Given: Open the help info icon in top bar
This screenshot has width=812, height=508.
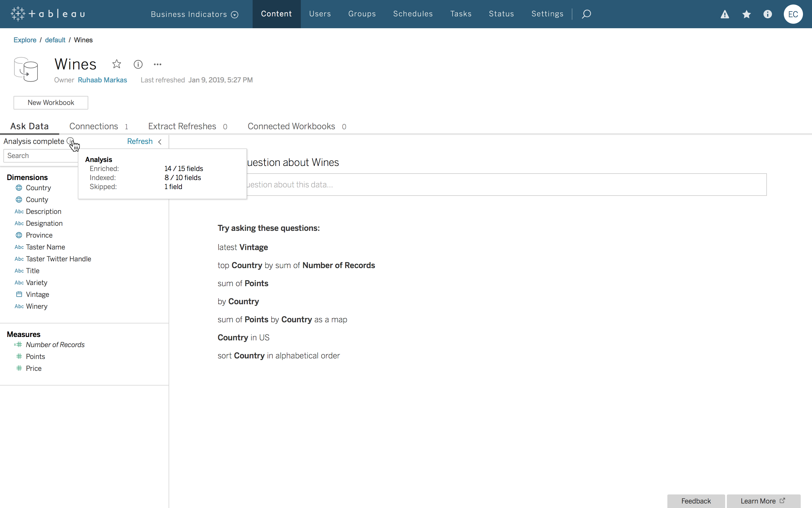Looking at the screenshot, I should (x=768, y=14).
